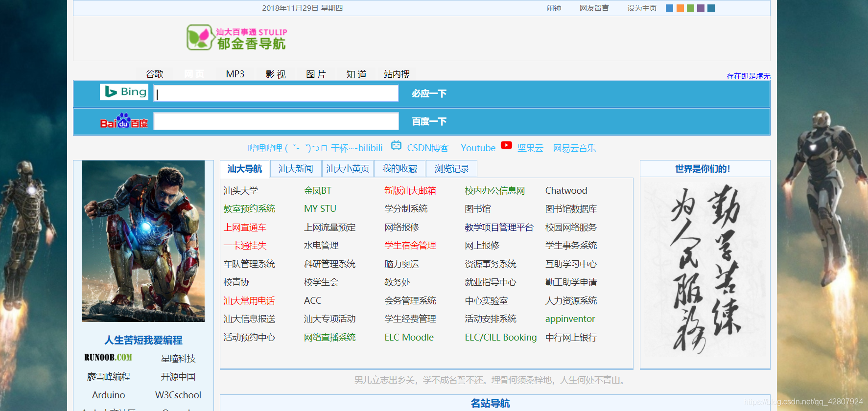Viewport: 868px width, 411px height.
Task: Switch to the MP3 search tab
Action: [x=235, y=74]
